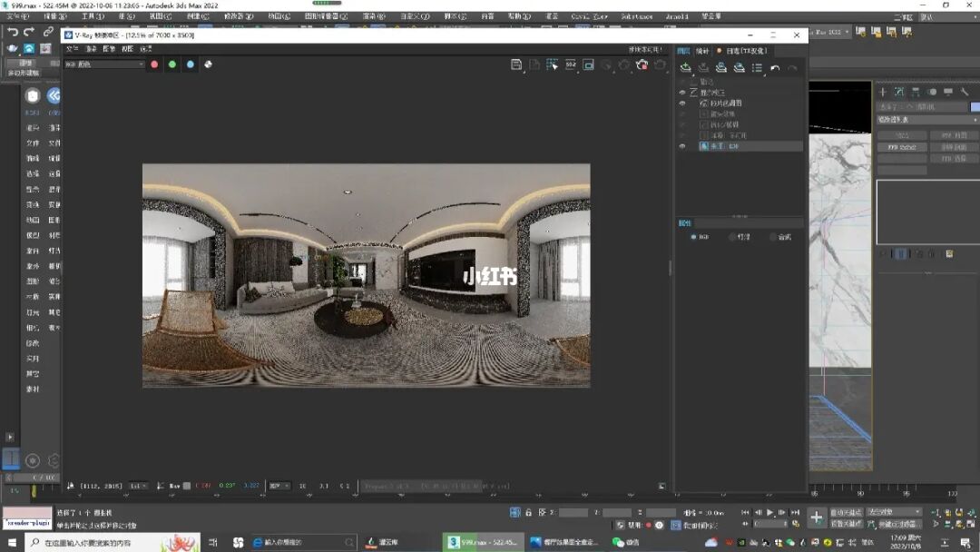Screen dimensions: 980x552
Task: Open the 渲染 menu in V-Ray frame buffer
Action: pyautogui.click(x=92, y=49)
